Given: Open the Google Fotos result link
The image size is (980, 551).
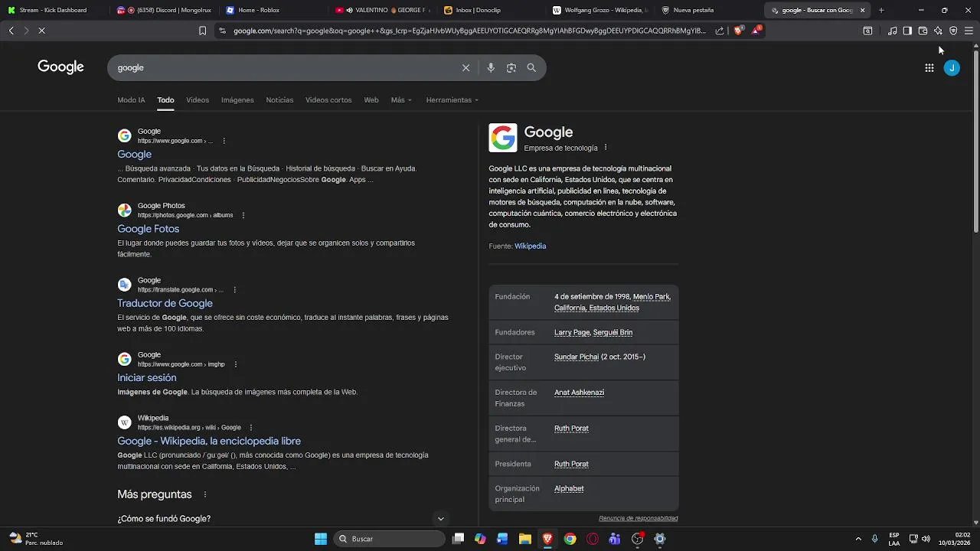Looking at the screenshot, I should 149,229.
